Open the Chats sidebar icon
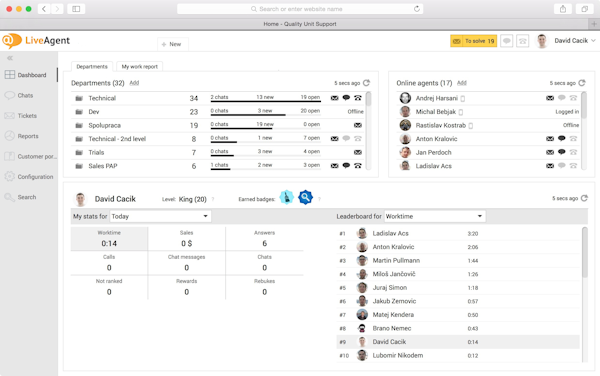 coord(10,95)
